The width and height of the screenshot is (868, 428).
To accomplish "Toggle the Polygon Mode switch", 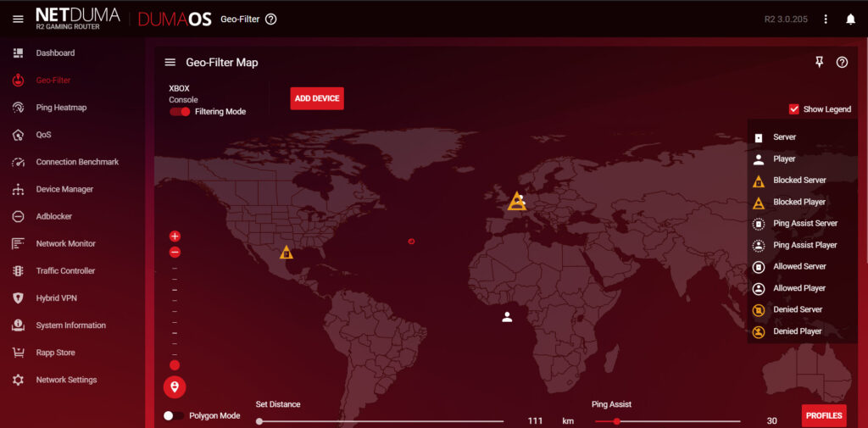I will coord(174,416).
